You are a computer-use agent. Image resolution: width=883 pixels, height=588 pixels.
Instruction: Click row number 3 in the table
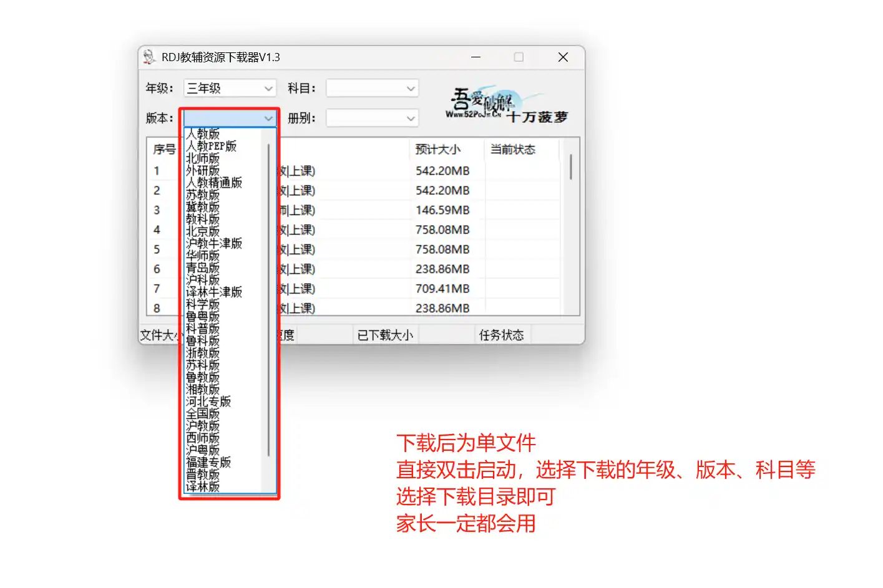157,210
